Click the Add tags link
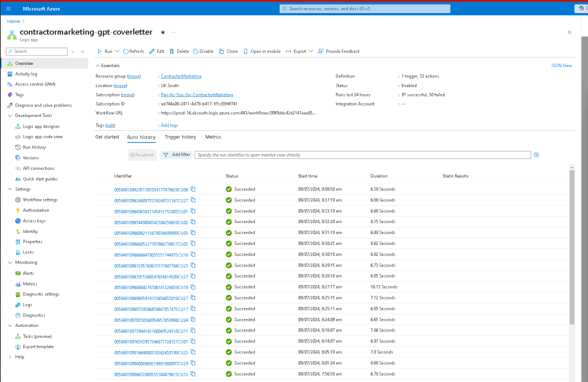588x382 pixels. pyautogui.click(x=169, y=126)
